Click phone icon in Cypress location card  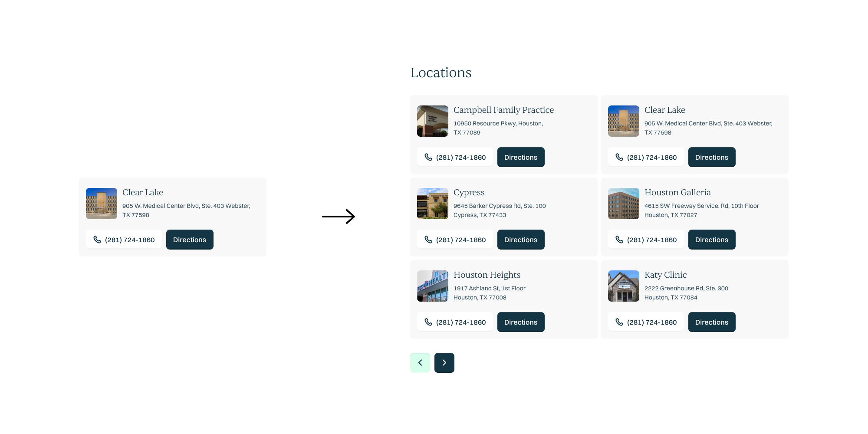click(x=428, y=240)
